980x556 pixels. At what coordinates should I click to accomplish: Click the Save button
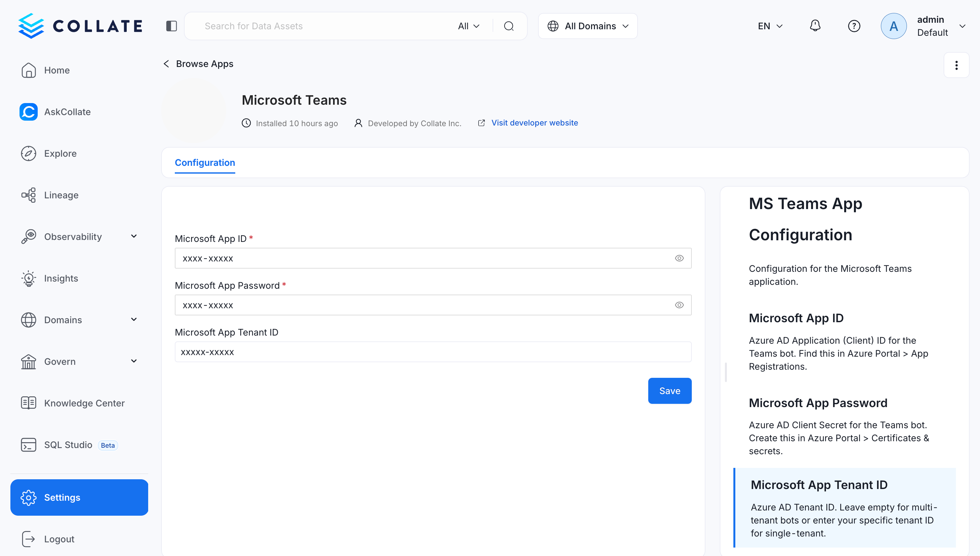(669, 391)
